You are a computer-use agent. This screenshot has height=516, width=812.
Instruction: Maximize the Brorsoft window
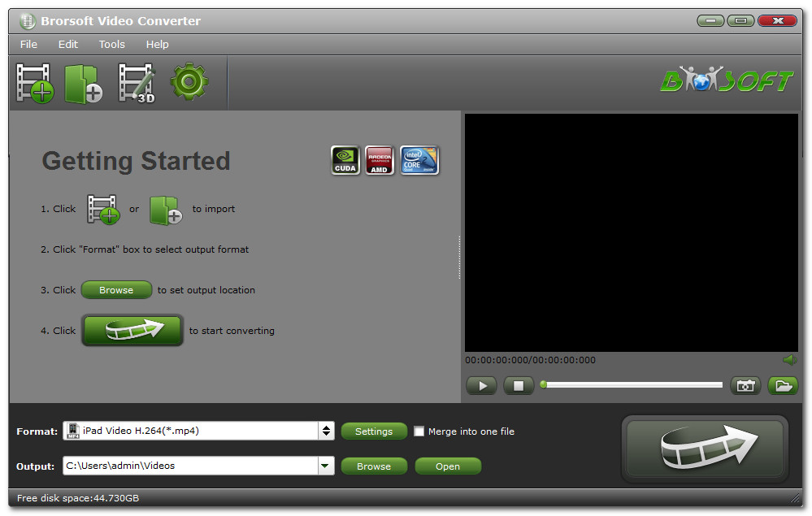[x=740, y=21]
